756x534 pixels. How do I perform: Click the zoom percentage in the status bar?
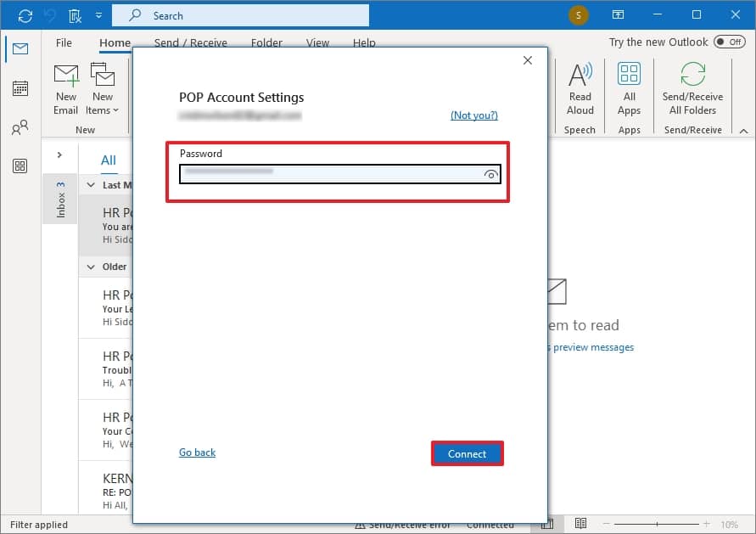point(729,525)
